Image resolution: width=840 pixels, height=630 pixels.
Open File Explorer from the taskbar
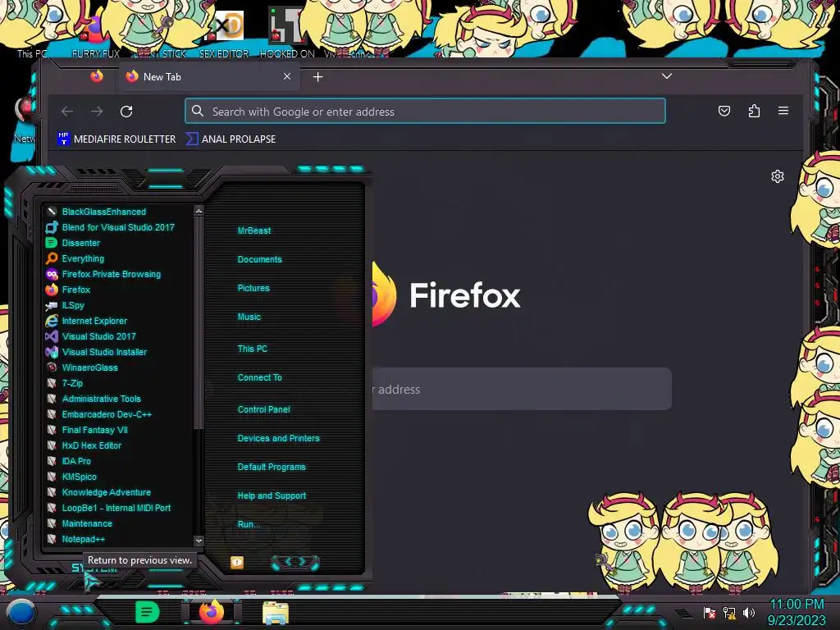(276, 612)
